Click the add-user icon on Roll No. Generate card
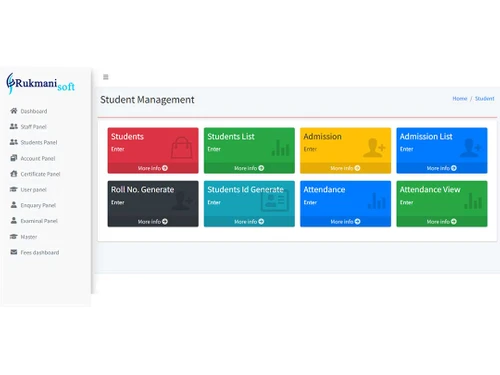This screenshot has height=375, width=500. (x=182, y=201)
